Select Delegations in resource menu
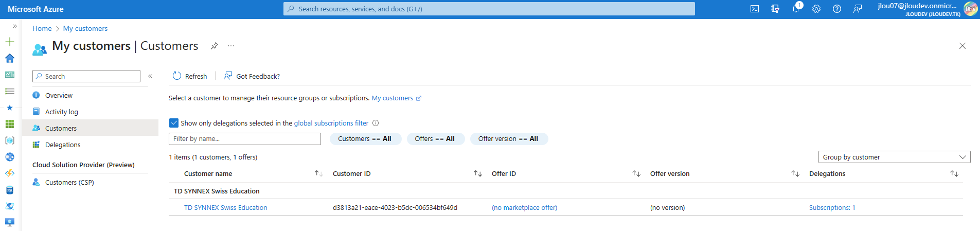The width and height of the screenshot is (980, 231). (x=90, y=145)
